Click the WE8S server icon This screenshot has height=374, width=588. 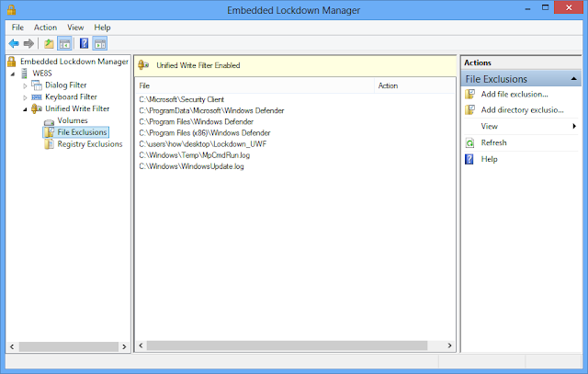(25, 74)
